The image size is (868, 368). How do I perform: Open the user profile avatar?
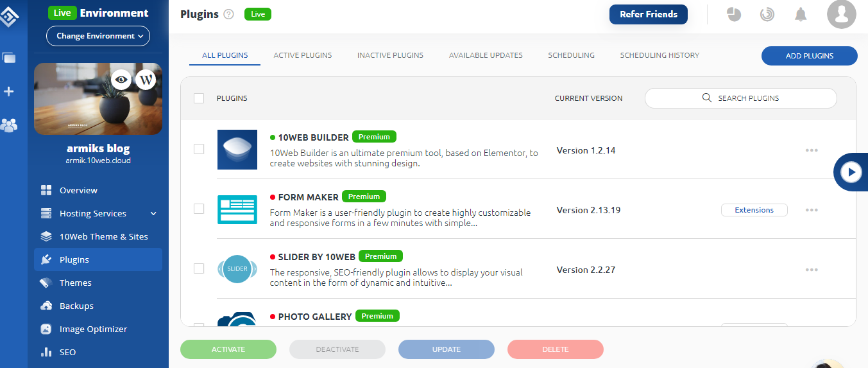point(842,14)
